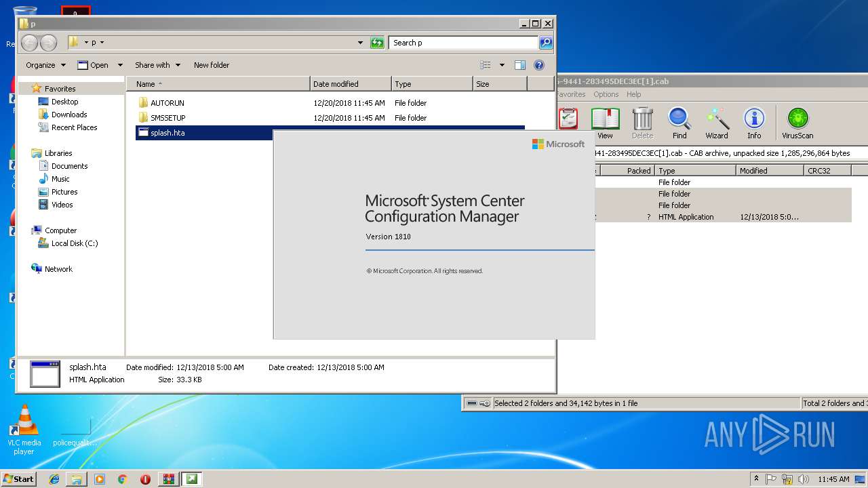Open the Find tool in WinRAR
868x488 pixels.
679,123
